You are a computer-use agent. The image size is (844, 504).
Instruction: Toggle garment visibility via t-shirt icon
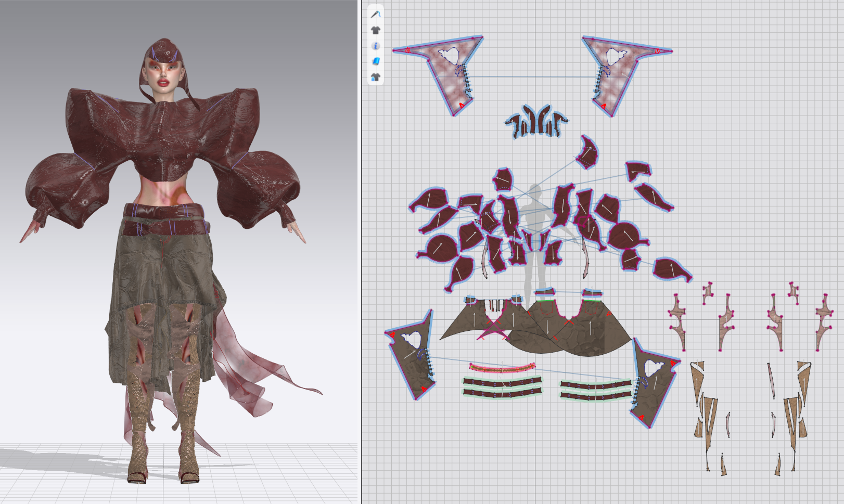click(376, 31)
